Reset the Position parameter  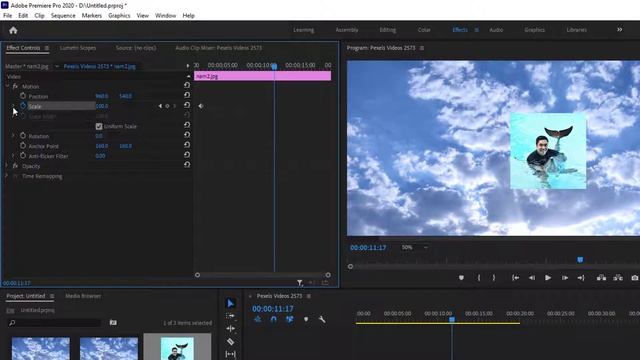pos(187,95)
